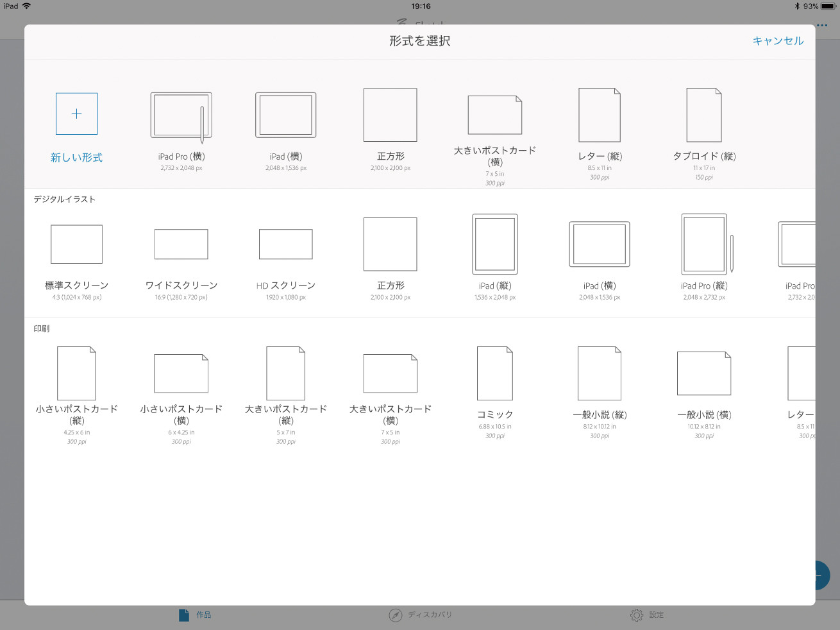840x630 pixels.
Task: Select 小さいポストカード (横) print format
Action: pos(181,399)
